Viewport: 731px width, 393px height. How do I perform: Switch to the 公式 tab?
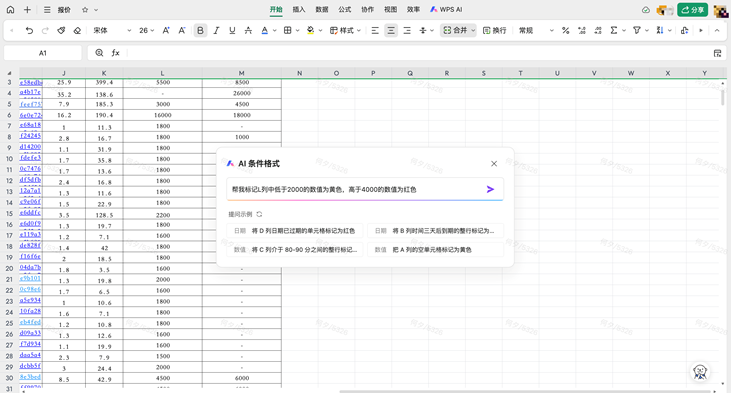345,9
